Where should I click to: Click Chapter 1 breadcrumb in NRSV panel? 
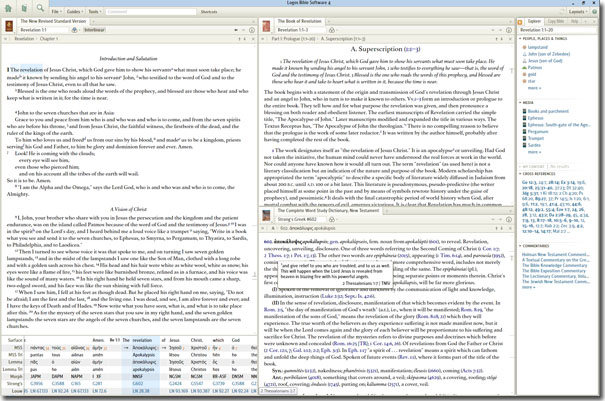49,39
